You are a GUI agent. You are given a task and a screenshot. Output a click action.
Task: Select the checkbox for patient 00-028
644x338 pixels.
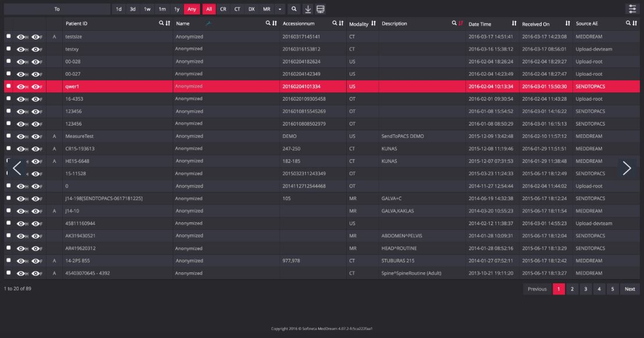point(8,61)
